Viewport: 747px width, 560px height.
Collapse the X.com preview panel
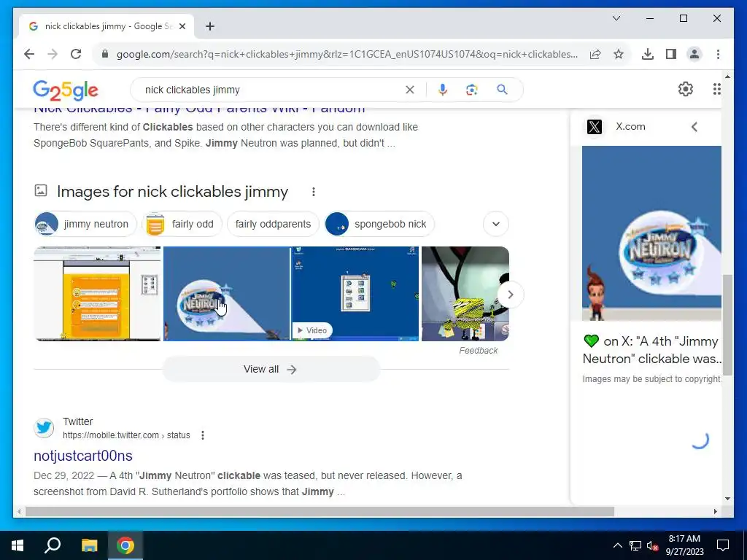[694, 127]
